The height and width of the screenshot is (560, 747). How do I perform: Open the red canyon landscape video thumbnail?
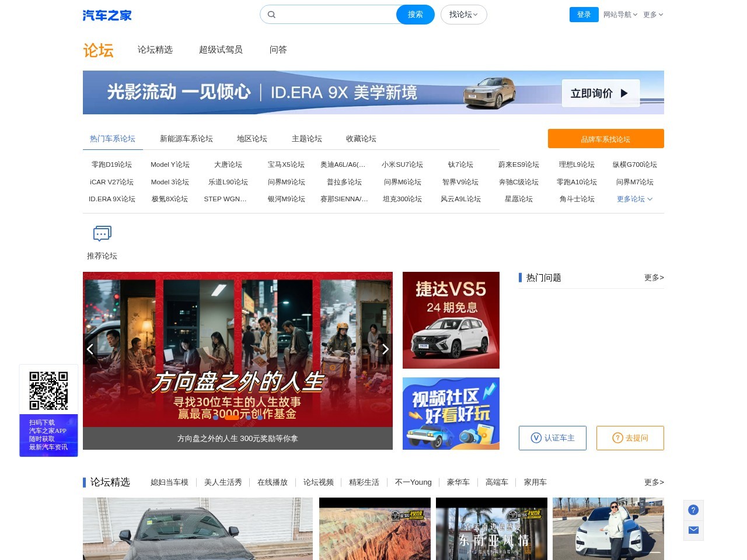375,528
